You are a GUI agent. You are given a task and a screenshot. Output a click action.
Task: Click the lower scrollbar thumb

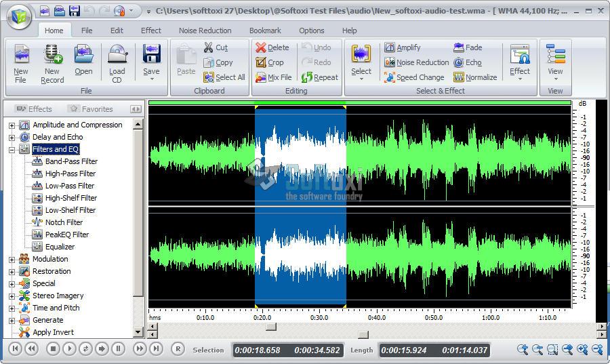(363, 334)
